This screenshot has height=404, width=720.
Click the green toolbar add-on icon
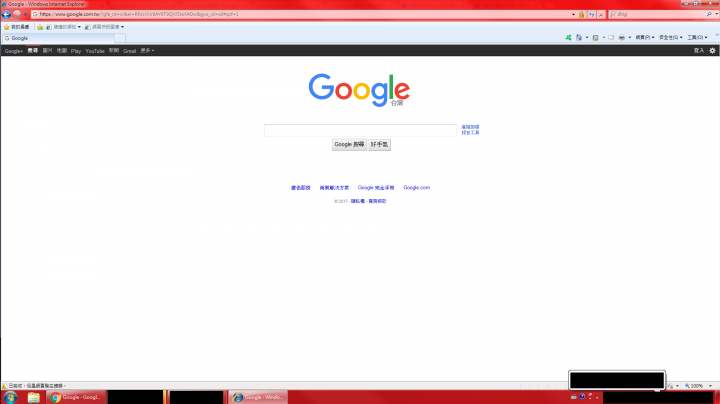[568, 38]
